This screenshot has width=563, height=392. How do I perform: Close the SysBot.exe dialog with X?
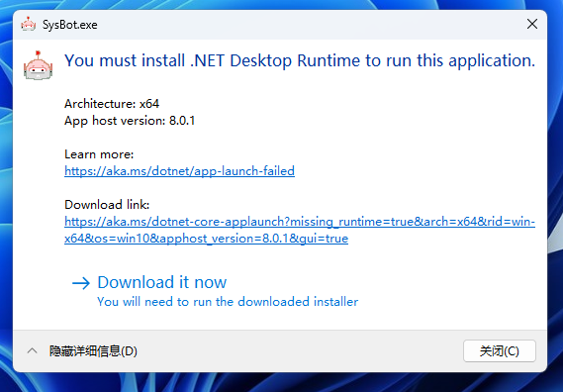pyautogui.click(x=532, y=24)
